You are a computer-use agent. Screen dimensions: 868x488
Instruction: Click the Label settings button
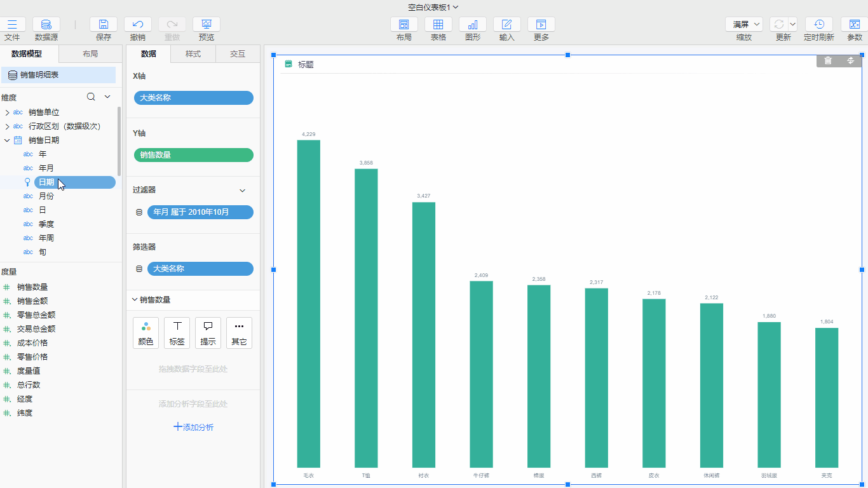[177, 333]
